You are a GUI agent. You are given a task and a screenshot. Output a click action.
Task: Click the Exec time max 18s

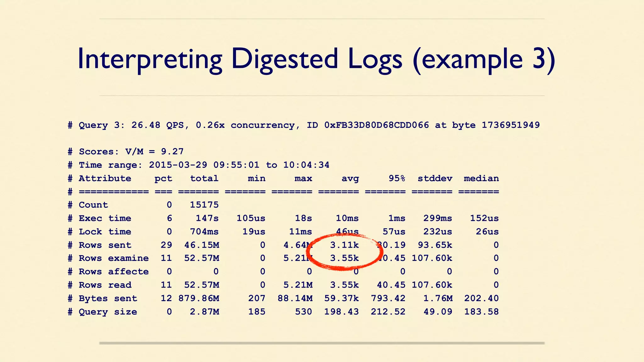[x=303, y=218]
